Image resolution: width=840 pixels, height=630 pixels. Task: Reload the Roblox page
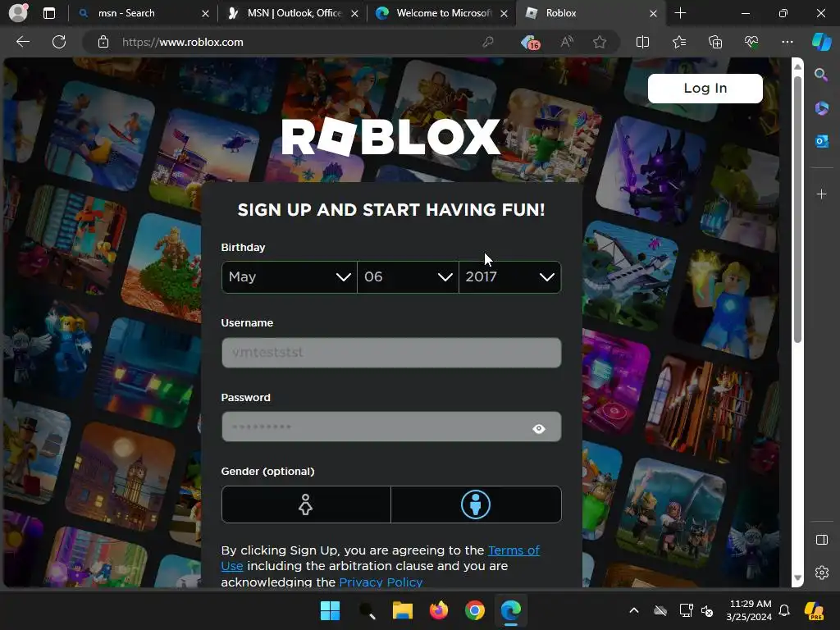(x=59, y=42)
